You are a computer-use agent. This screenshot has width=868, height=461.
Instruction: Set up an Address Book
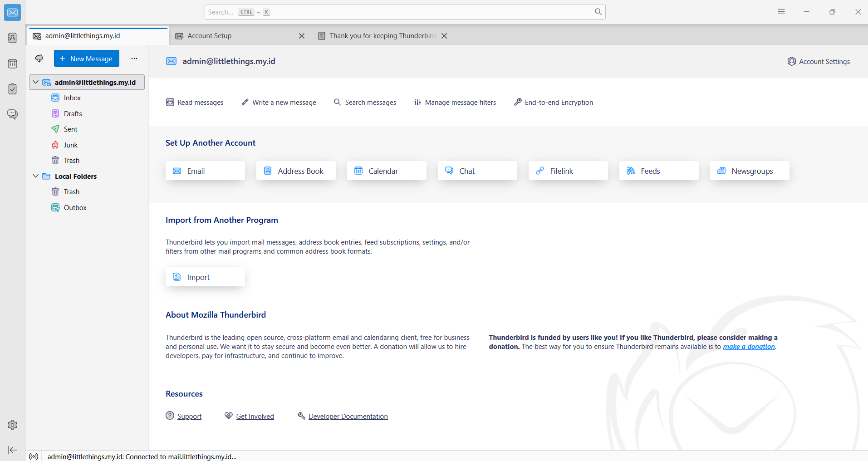coord(296,171)
